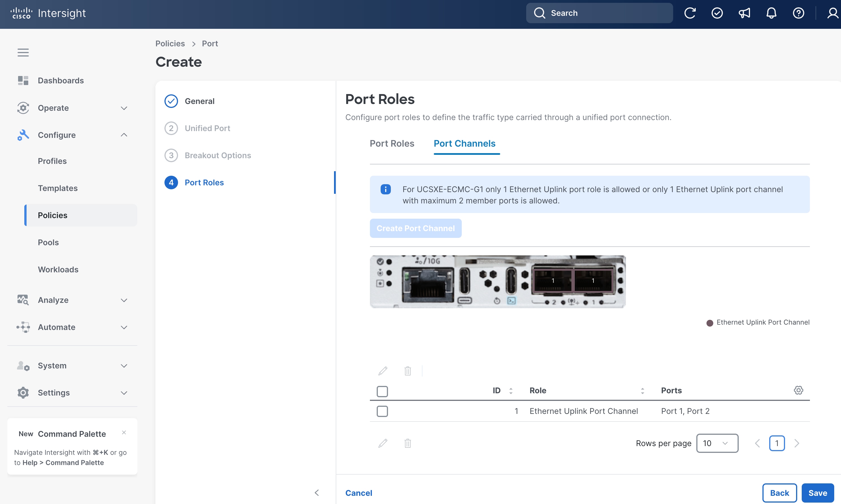This screenshot has height=504, width=841.
Task: Switch to the Port Roles tab
Action: pos(392,143)
